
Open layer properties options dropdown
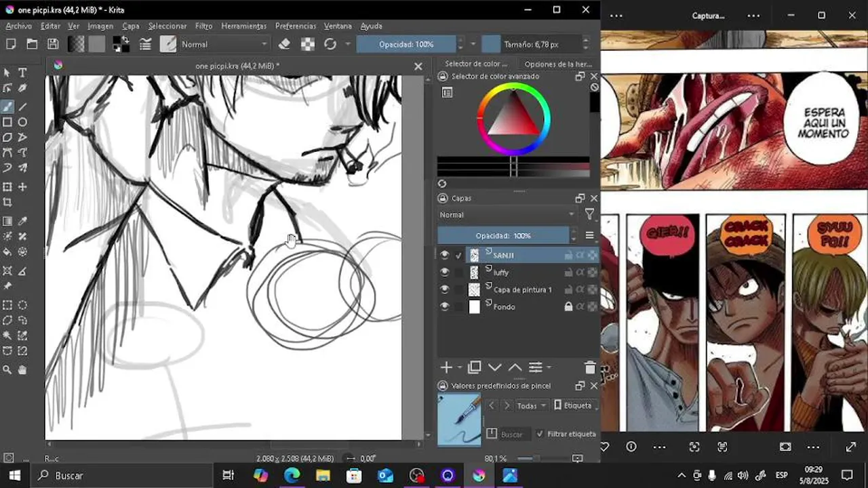[x=540, y=367]
